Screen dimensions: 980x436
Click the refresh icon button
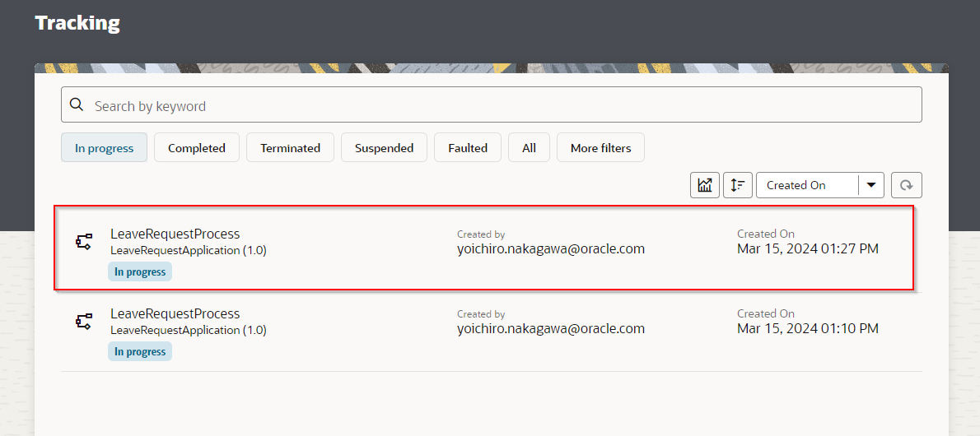(x=906, y=185)
